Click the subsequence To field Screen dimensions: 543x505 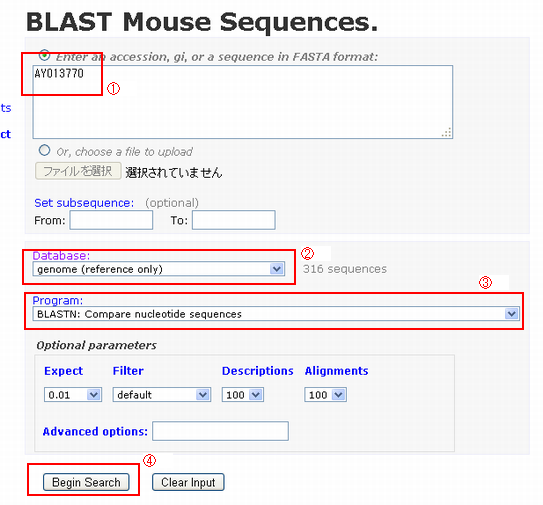coord(234,220)
